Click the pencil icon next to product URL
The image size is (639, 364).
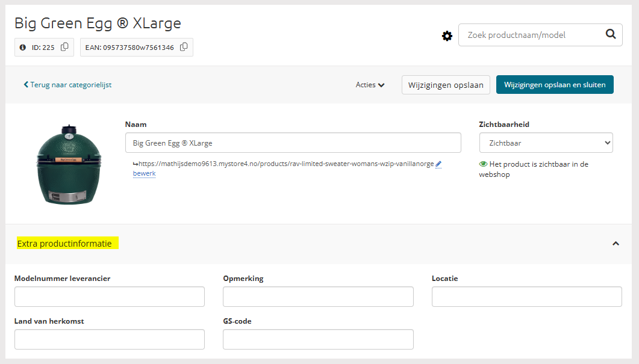tap(438, 164)
